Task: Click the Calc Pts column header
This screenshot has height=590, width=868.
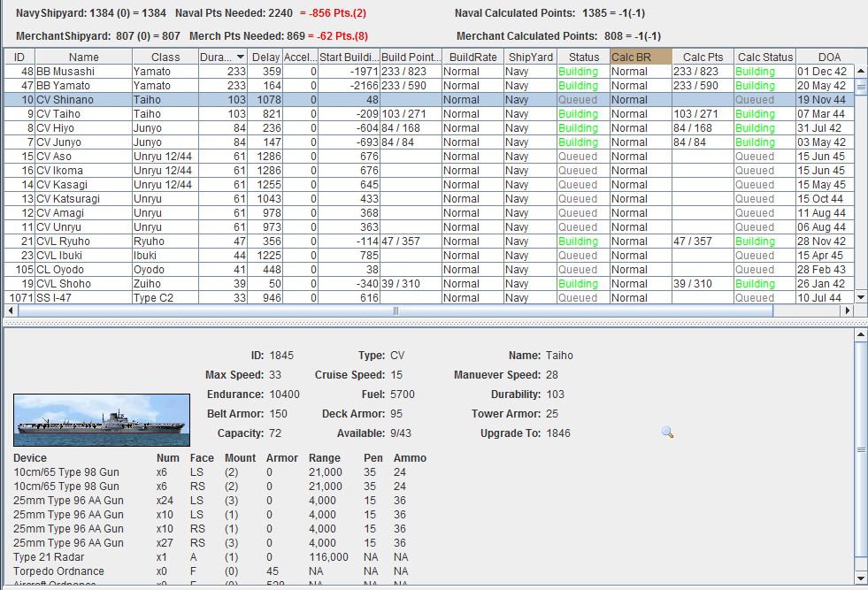Action: pyautogui.click(x=703, y=57)
